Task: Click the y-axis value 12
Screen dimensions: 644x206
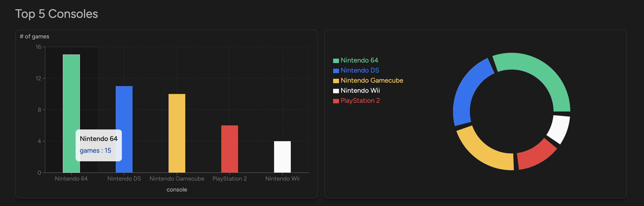Action: pos(38,78)
